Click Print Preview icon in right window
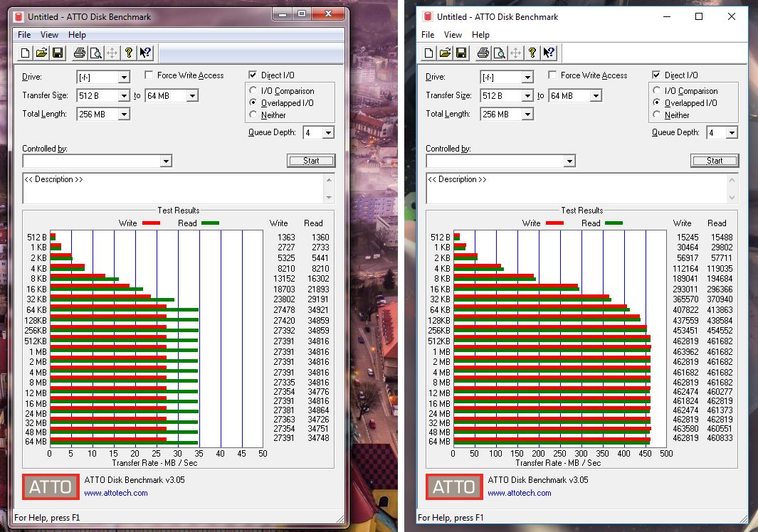 tap(500, 53)
